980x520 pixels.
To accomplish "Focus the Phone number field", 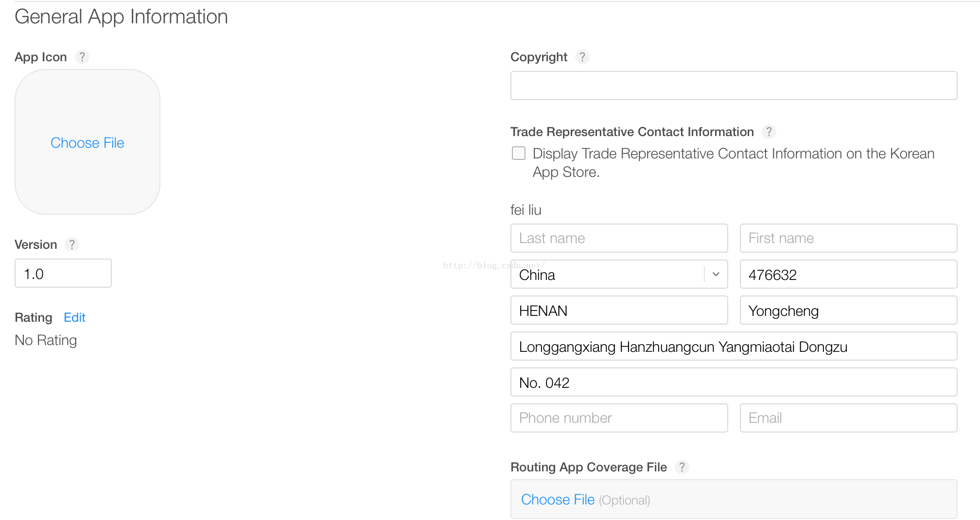I will [x=619, y=418].
